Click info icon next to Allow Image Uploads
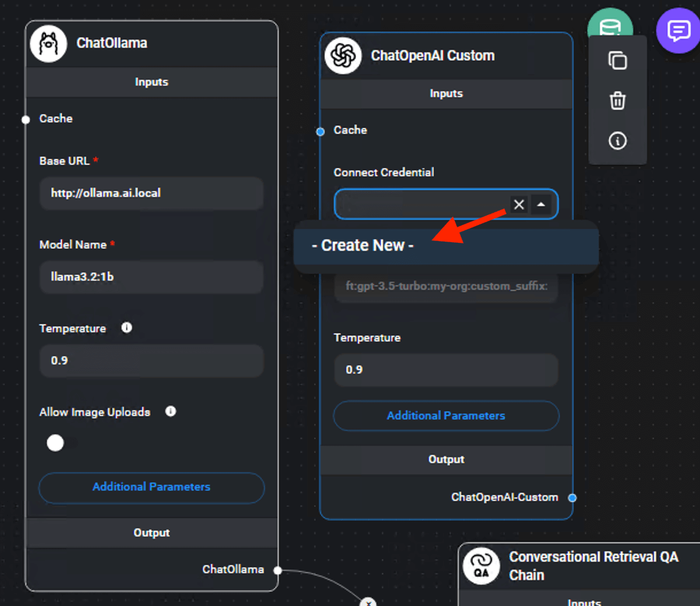The height and width of the screenshot is (606, 700). tap(170, 411)
